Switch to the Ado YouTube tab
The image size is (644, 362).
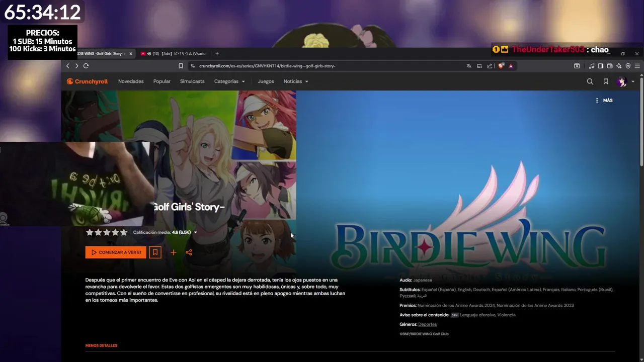point(174,53)
